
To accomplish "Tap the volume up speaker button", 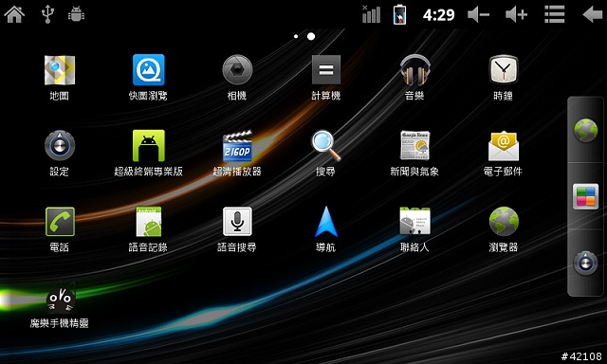I will pyautogui.click(x=516, y=15).
